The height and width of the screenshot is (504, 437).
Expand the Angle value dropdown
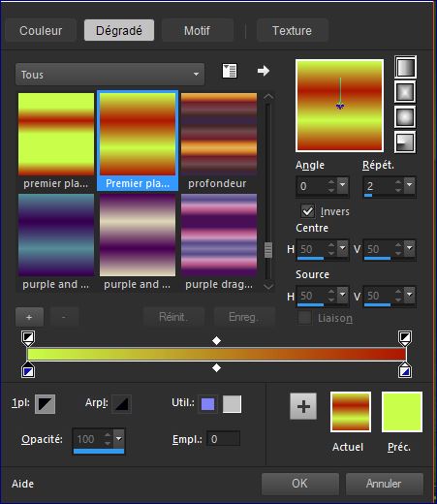click(343, 185)
